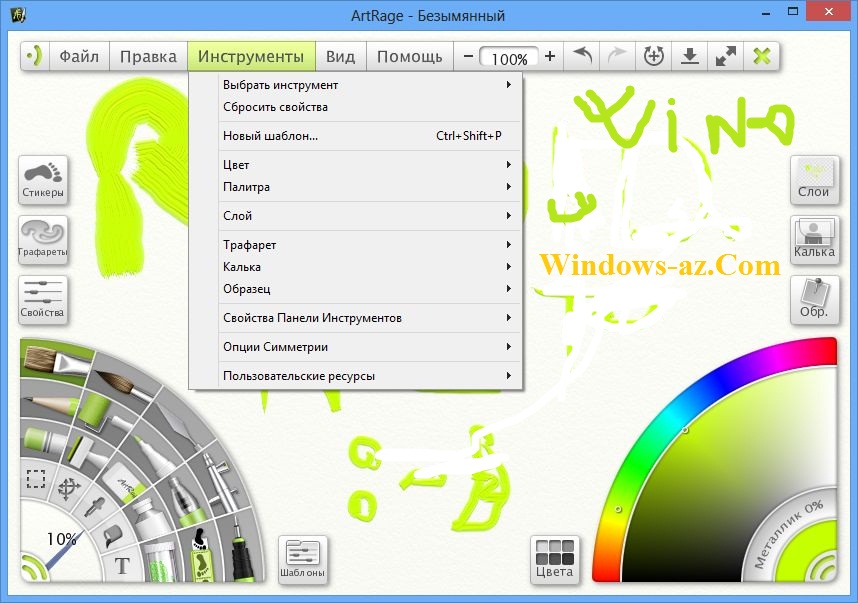Select the rectangular Selection tool
Screen dimensions: 858x603
click(x=36, y=479)
